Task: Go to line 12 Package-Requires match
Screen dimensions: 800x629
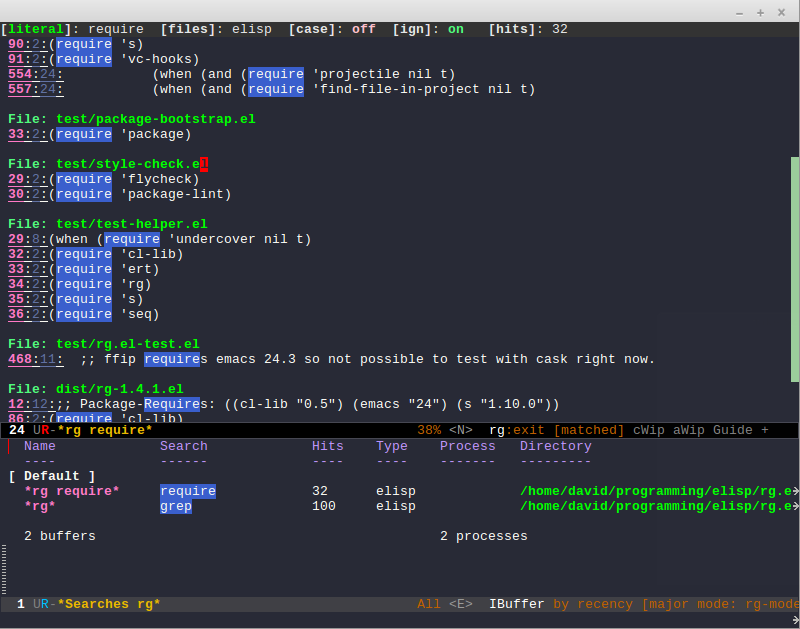Action: coord(283,404)
